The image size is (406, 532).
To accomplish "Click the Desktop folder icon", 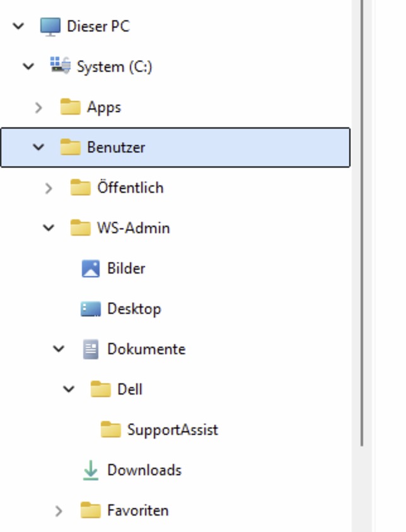I will 91,309.
